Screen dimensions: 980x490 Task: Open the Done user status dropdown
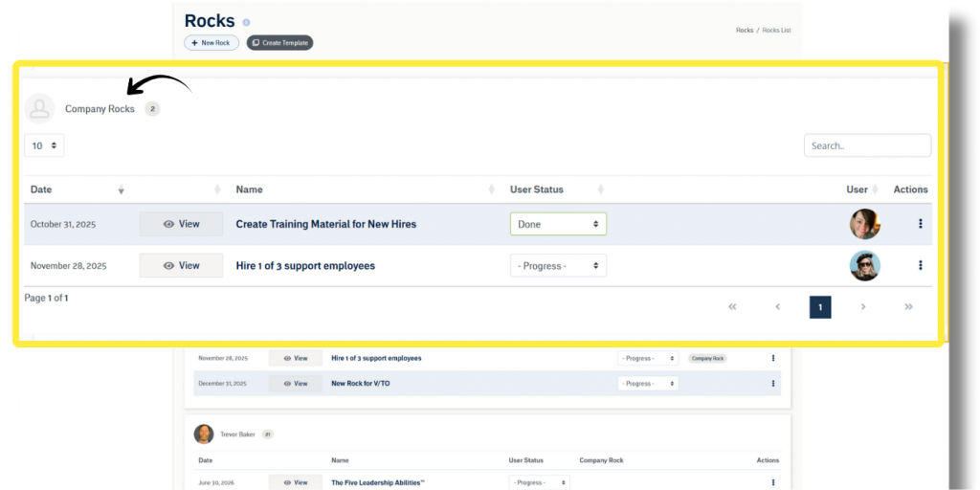(x=558, y=224)
